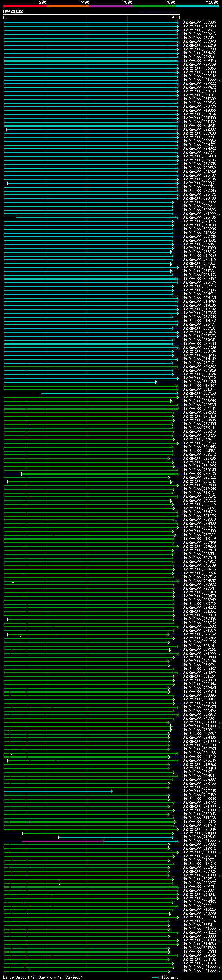Select UniRef100_O22387 label

199,129
